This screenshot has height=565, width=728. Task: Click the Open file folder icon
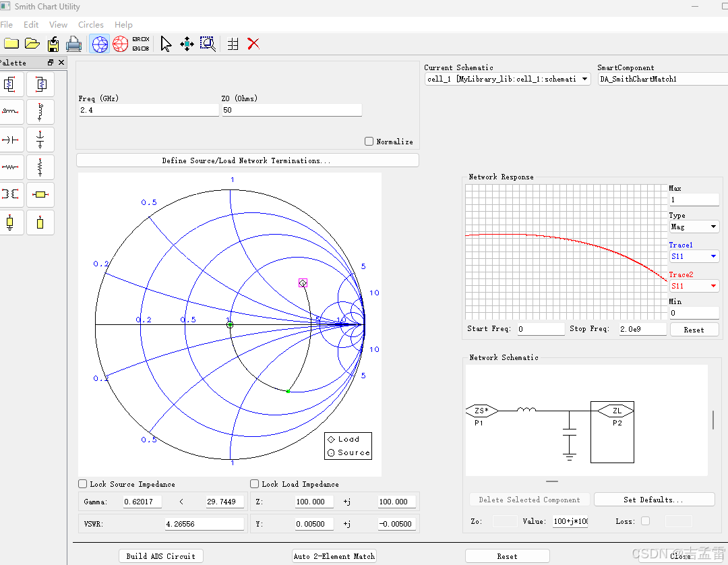point(32,44)
